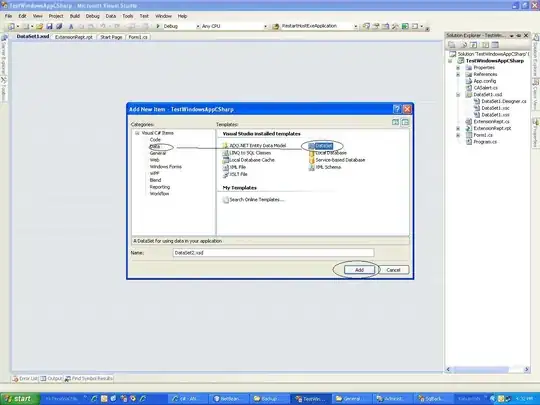Select the Data category
Image resolution: width=540 pixels, height=405 pixels.
(155, 146)
